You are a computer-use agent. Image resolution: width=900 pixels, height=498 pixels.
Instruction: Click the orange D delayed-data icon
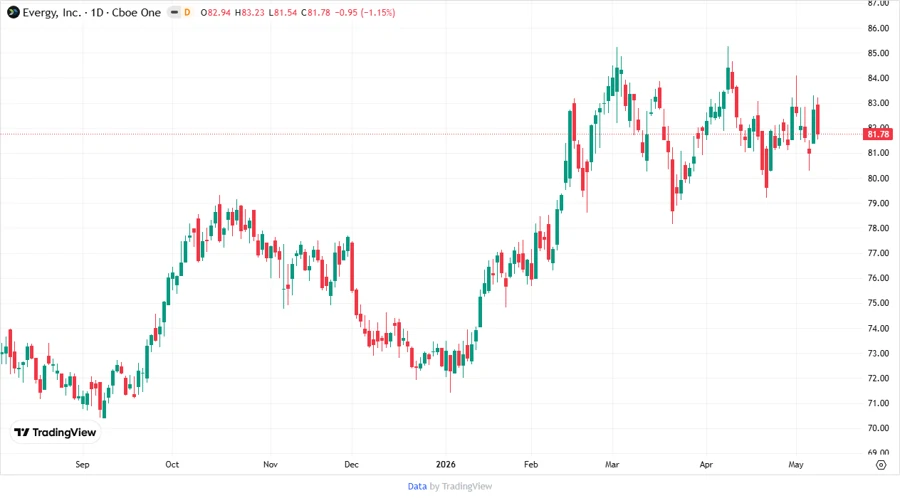[x=187, y=12]
